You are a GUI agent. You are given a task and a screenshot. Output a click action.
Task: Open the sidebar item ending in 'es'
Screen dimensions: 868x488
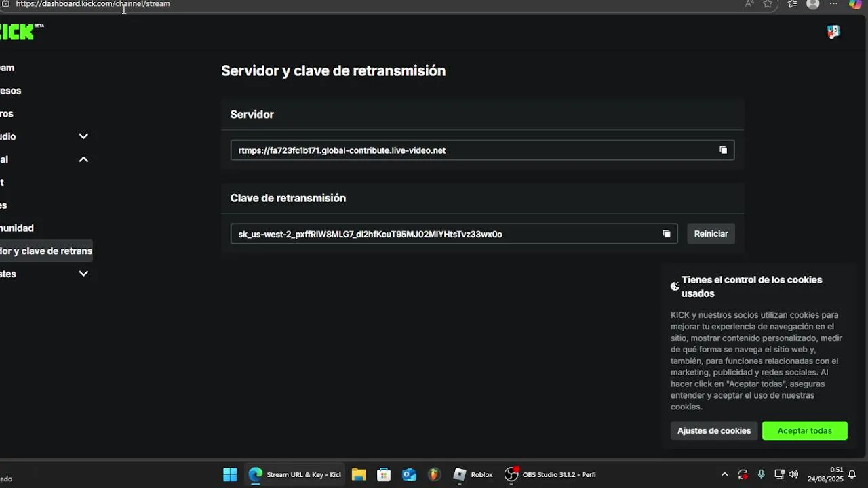(3, 205)
